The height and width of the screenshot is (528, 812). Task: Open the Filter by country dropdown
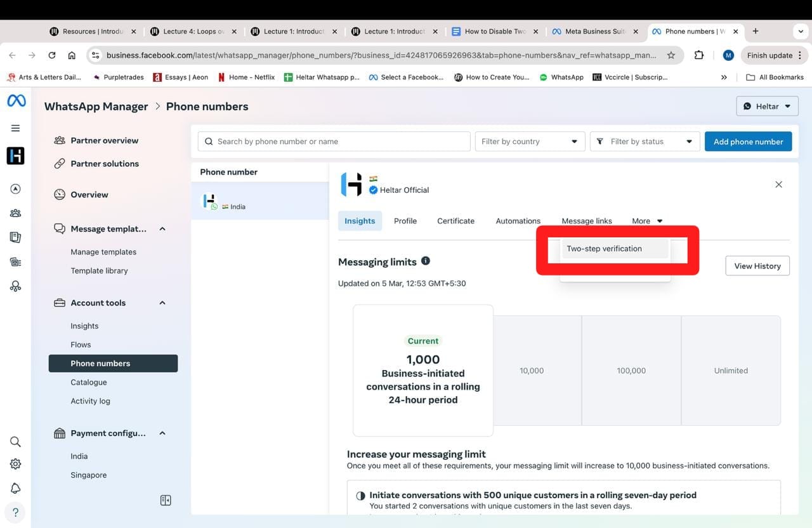(x=529, y=142)
